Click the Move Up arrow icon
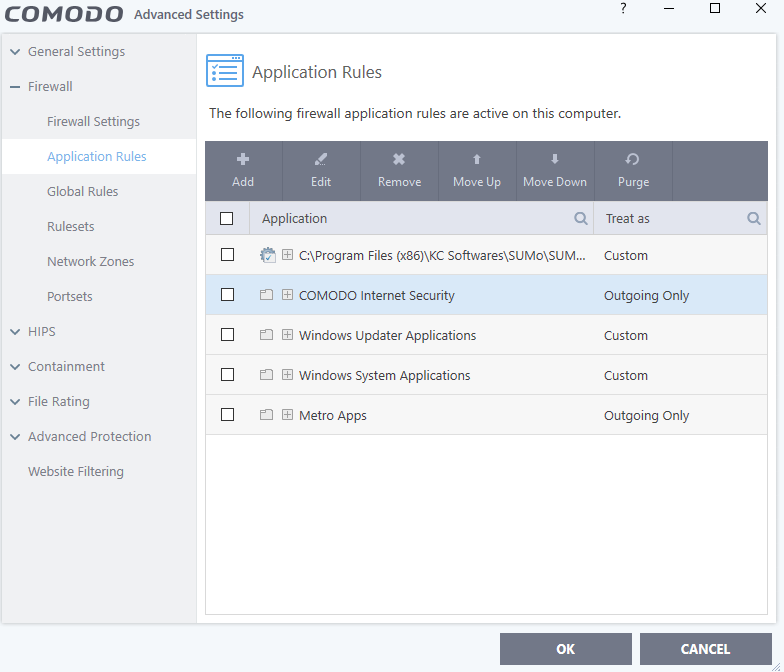 477,159
